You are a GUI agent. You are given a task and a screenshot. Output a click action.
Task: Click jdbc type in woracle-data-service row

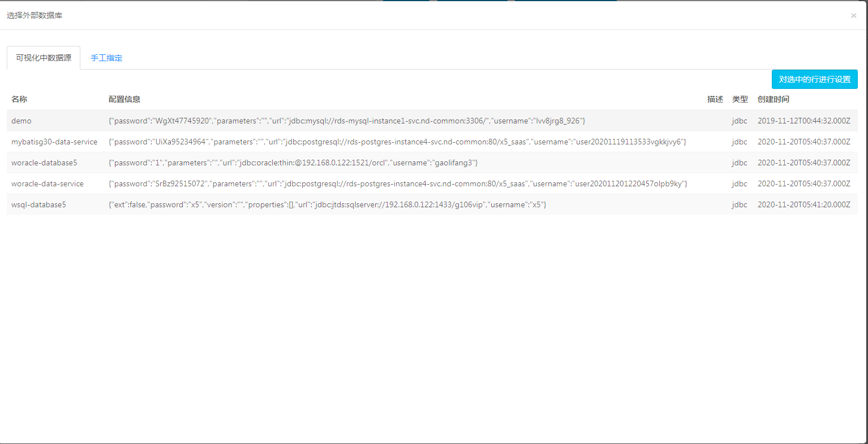740,183
